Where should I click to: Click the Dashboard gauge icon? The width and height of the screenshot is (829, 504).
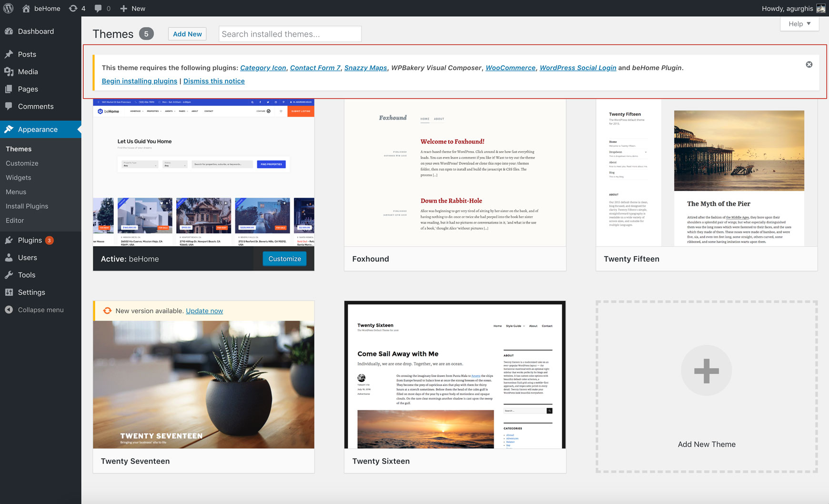9,31
